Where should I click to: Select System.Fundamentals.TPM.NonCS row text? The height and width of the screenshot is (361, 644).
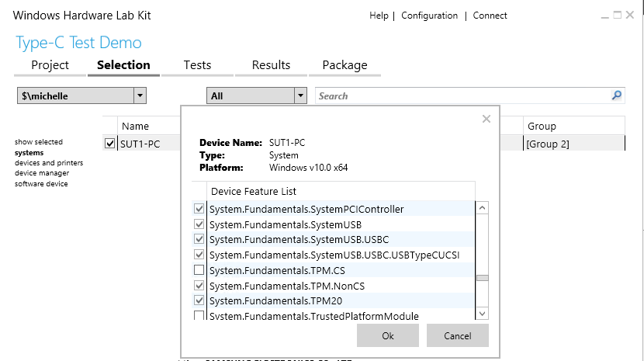[x=287, y=286]
